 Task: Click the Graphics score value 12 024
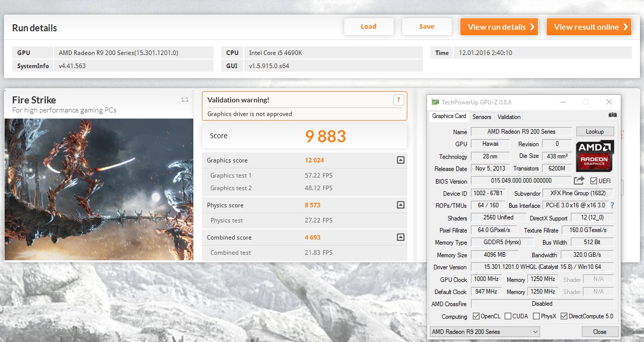click(x=314, y=160)
